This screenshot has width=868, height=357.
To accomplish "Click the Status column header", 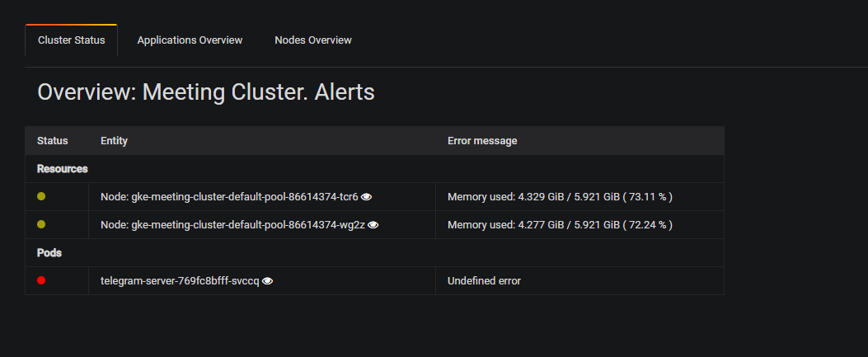I will pos(53,141).
